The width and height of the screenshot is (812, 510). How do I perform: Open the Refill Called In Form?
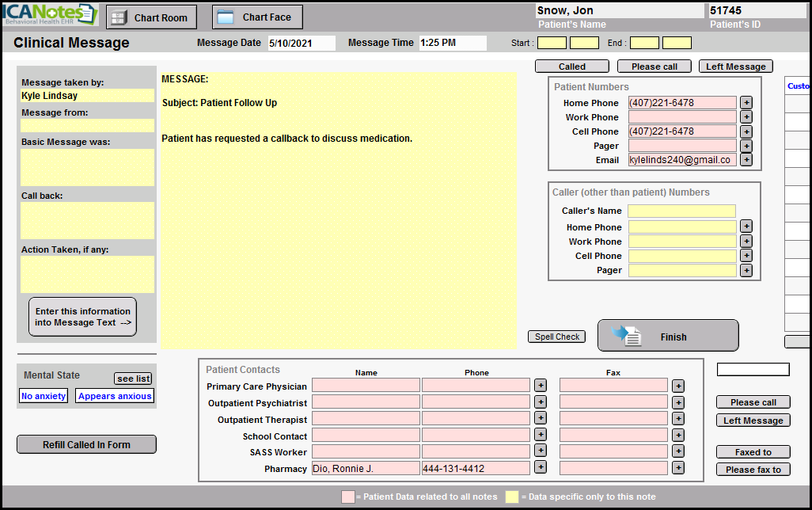pos(86,444)
